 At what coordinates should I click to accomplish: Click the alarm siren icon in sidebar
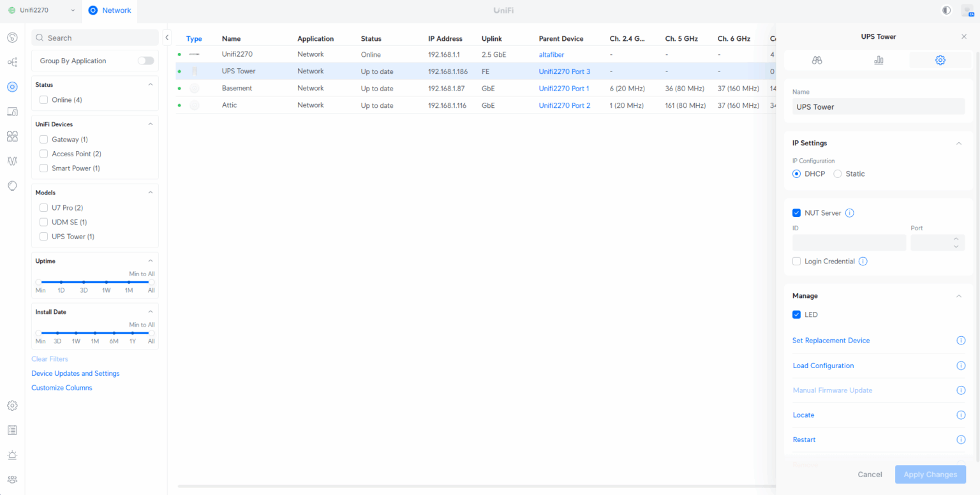(x=12, y=455)
